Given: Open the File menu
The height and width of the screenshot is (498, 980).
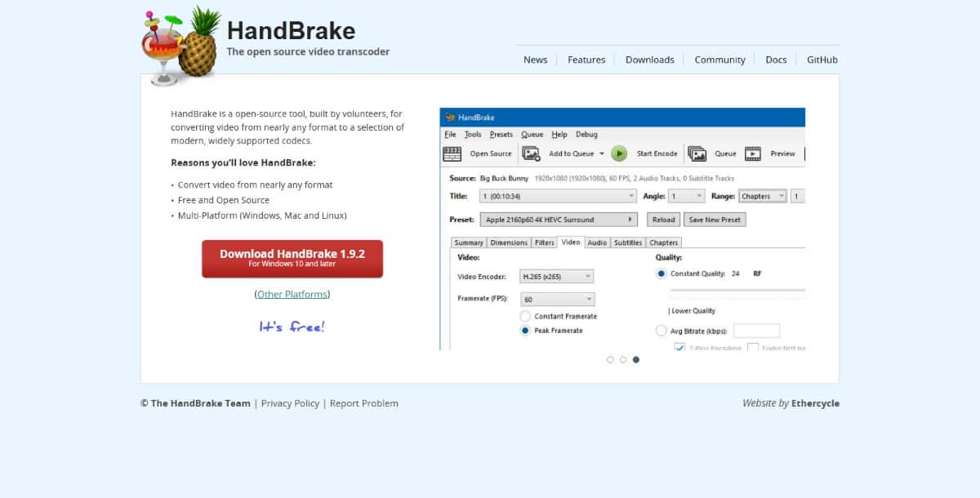Looking at the screenshot, I should (x=450, y=135).
